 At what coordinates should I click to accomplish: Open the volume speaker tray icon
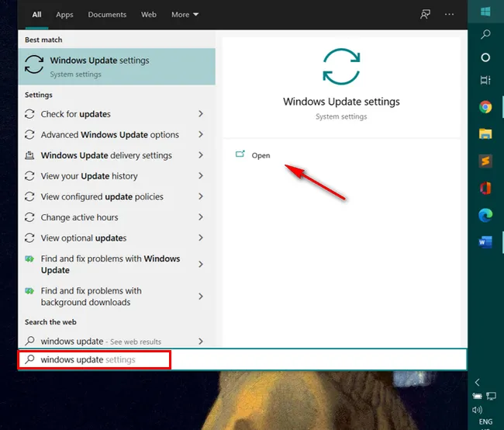[x=477, y=410]
